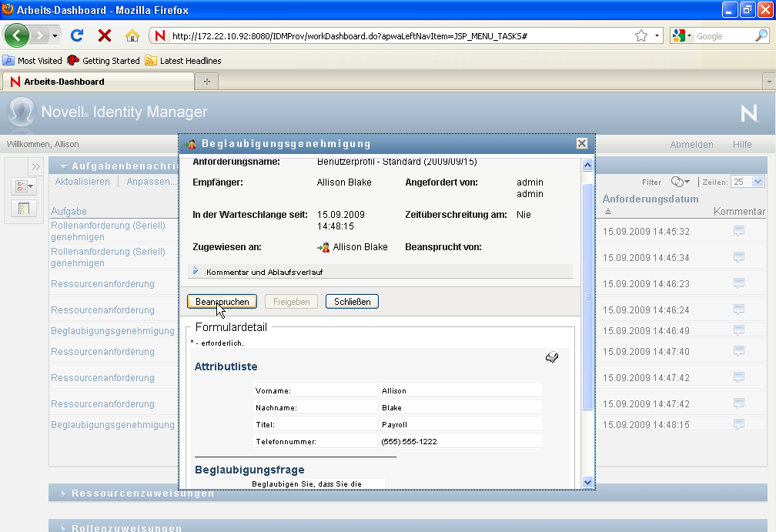Select the Arbeits-Dashboard browser tab

(98, 82)
